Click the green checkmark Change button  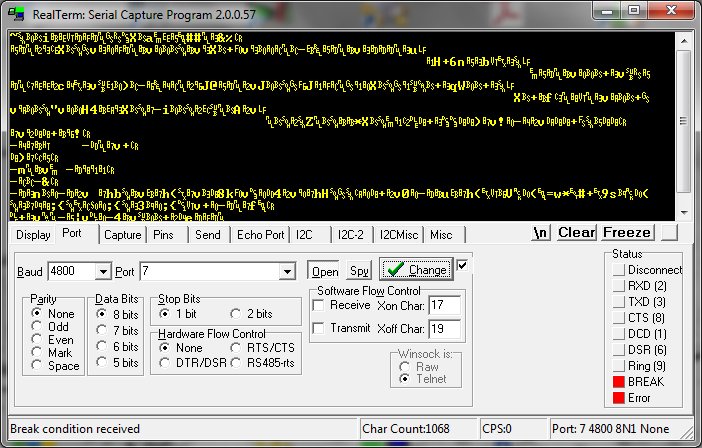[416, 269]
